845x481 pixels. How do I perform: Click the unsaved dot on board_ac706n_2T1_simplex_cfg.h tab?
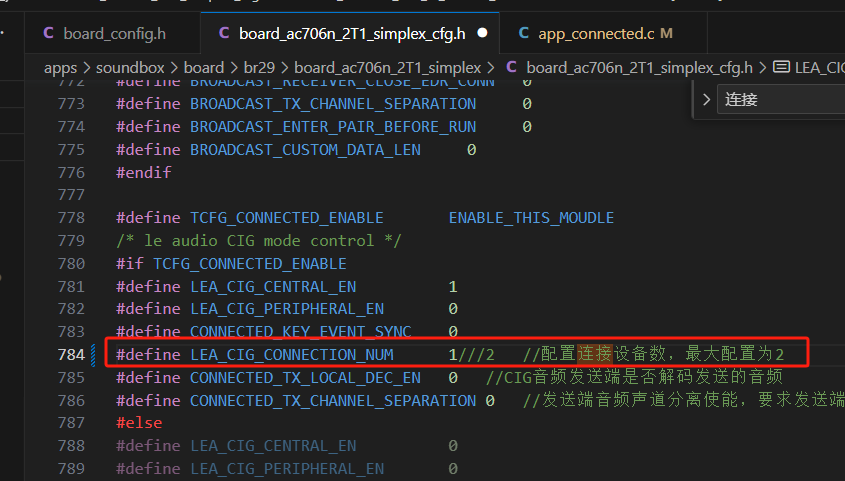click(482, 33)
